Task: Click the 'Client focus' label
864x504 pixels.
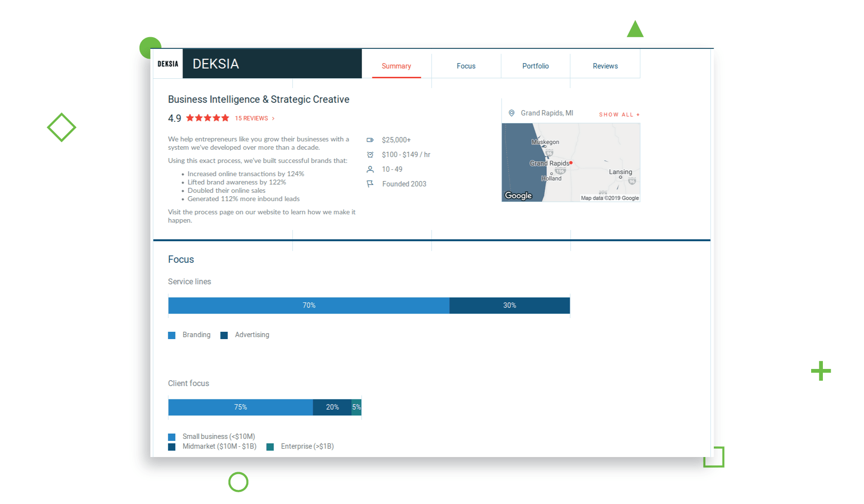Action: pos(188,383)
